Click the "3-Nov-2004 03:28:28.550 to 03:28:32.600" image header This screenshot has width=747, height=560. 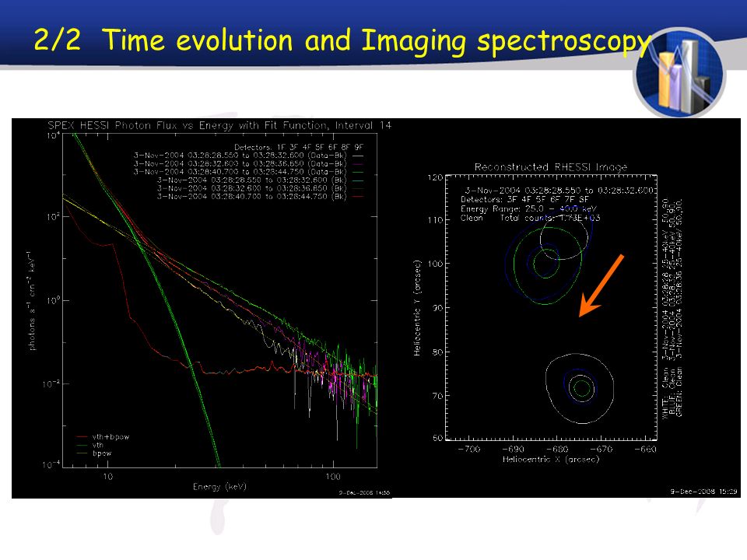559,190
